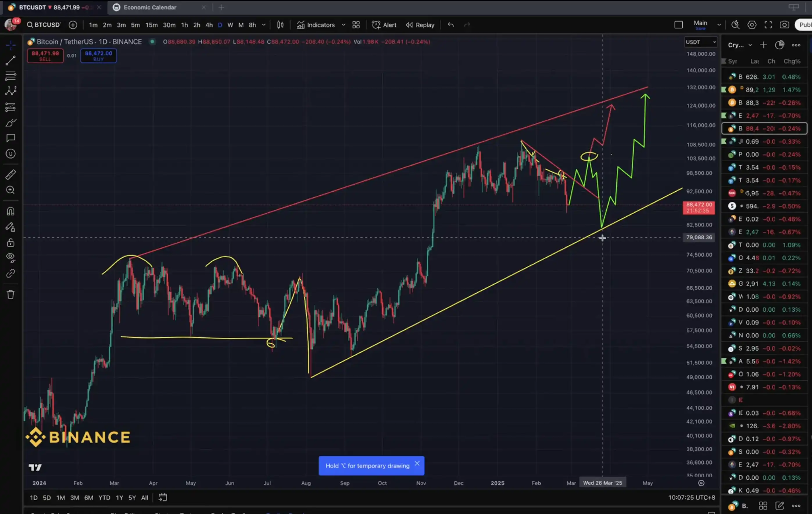
Task: Take a chart snapshot with camera icon
Action: [x=784, y=25]
